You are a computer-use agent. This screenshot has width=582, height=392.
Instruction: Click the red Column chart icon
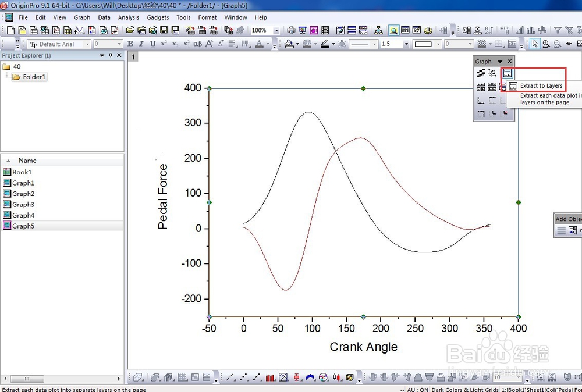270,377
